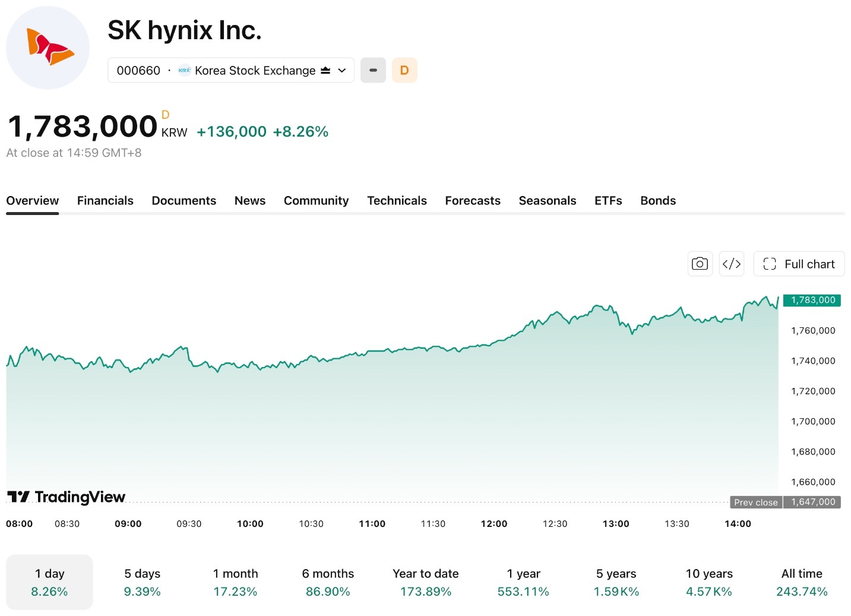The image size is (851, 616).
Task: Click the 08:30 time axis label
Action: pos(67,524)
